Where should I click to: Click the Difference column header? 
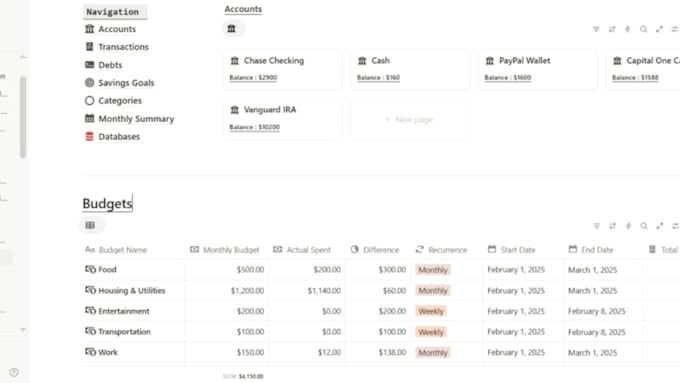pos(378,250)
